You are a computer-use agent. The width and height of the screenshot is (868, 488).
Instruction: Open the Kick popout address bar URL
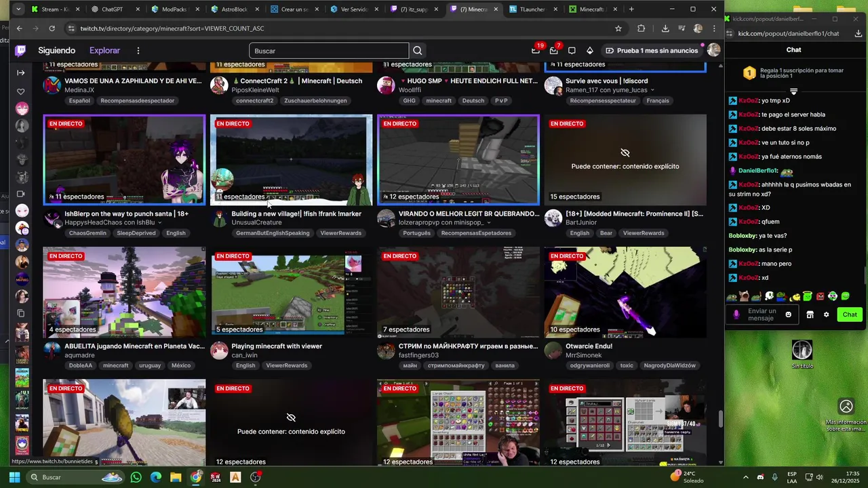pyautogui.click(x=789, y=33)
